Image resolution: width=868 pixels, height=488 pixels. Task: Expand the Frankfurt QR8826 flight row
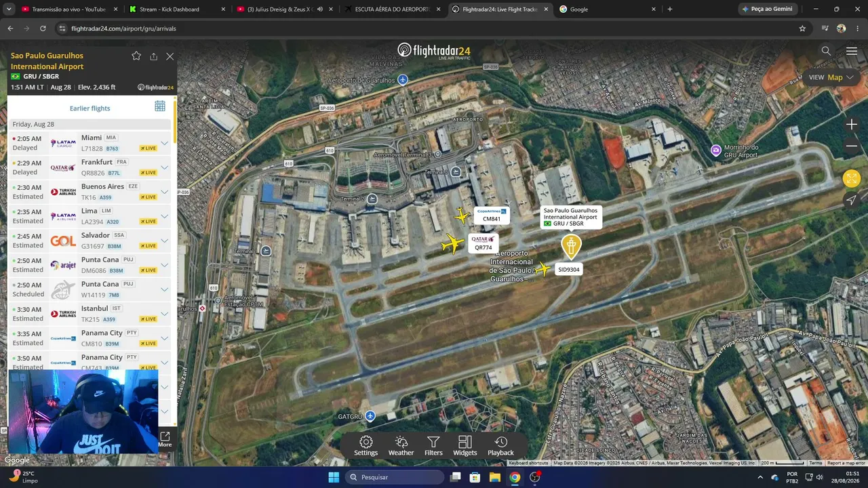[x=164, y=167]
